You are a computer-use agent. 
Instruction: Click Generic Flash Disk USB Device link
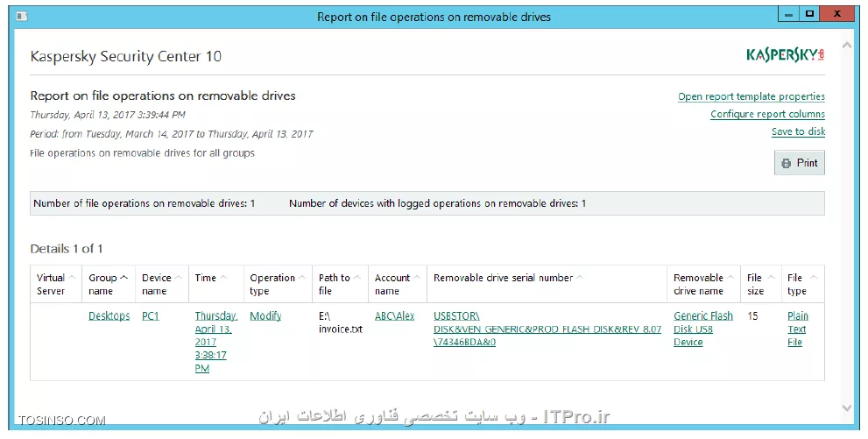(703, 329)
